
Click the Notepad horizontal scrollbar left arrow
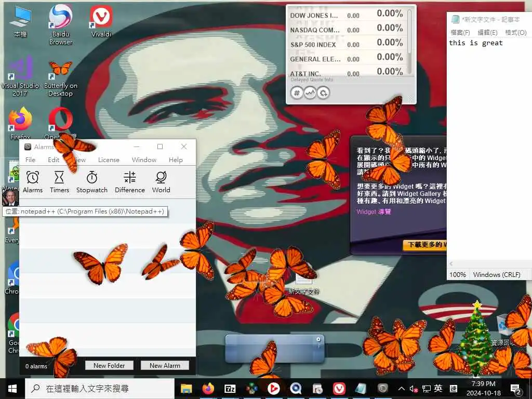451,263
